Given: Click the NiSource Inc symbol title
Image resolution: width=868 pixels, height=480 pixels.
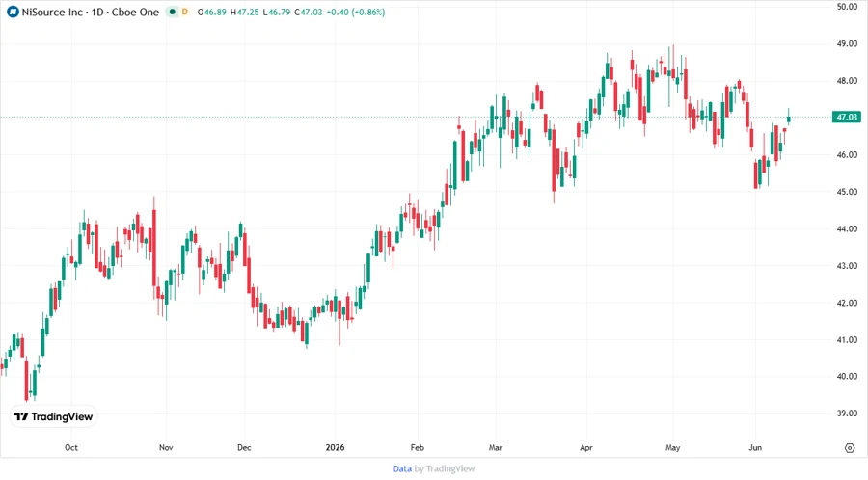Looking at the screenshot, I should point(52,13).
